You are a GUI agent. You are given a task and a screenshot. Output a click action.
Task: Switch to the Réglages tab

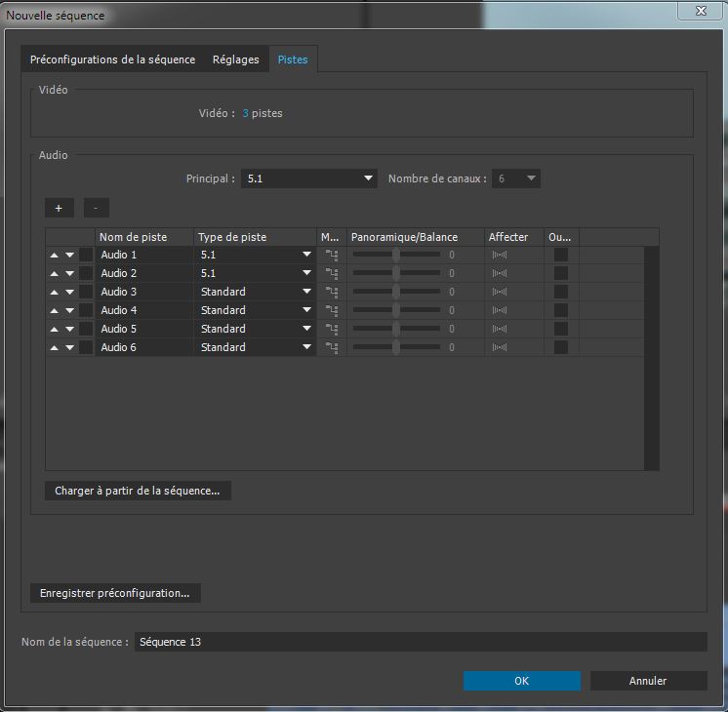236,59
